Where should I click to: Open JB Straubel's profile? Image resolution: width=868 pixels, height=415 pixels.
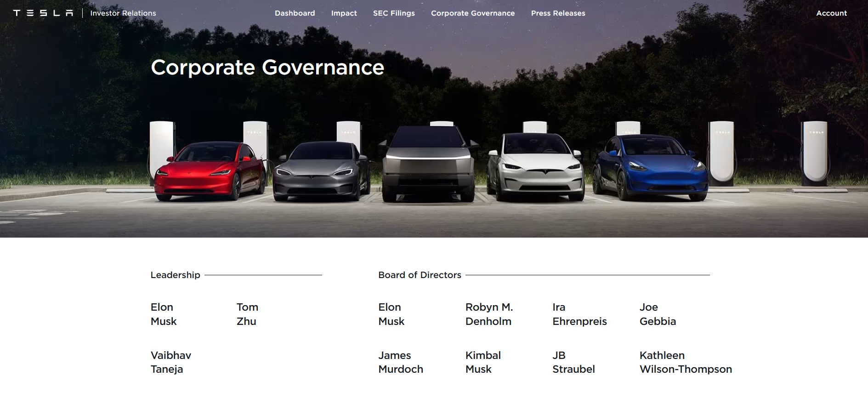point(573,362)
